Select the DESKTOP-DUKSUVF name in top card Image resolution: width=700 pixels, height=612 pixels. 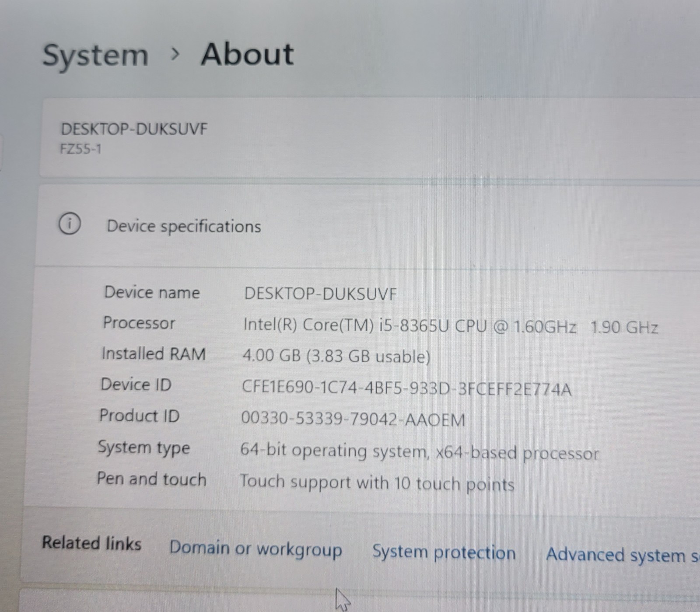tap(134, 129)
